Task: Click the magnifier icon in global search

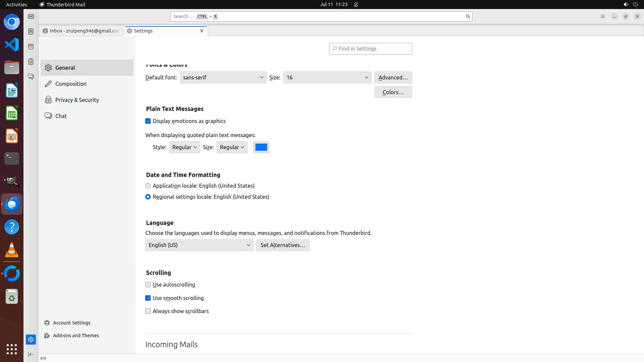Action: pos(468,16)
